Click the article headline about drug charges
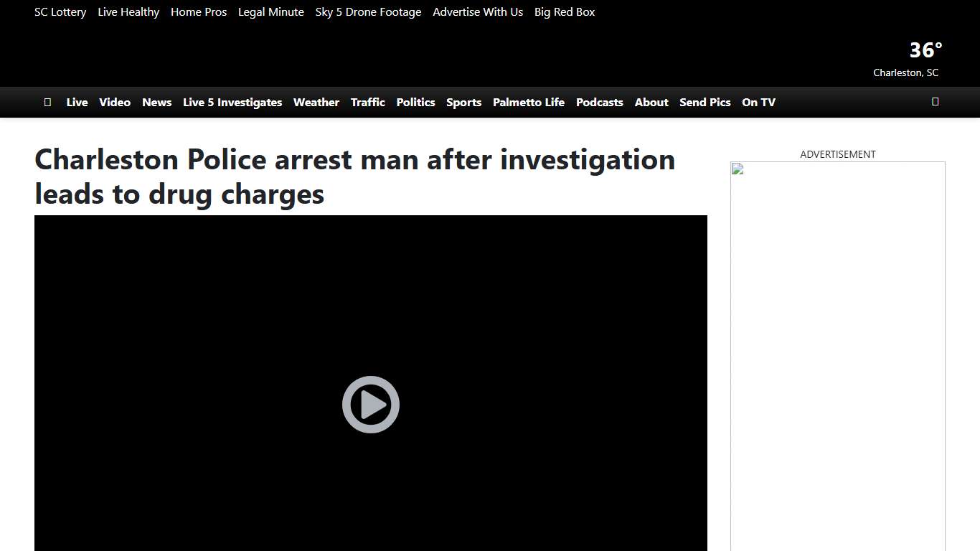The width and height of the screenshot is (980, 551). 355,176
